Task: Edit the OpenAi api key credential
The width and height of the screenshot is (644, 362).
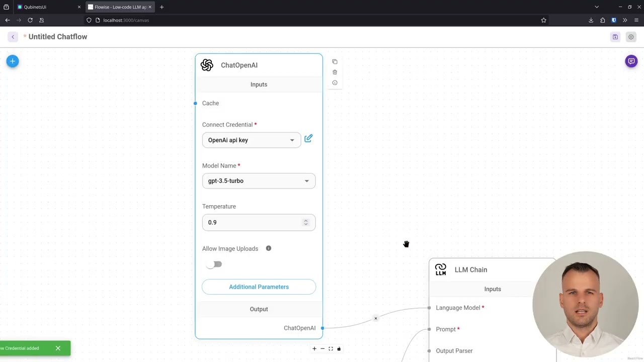Action: (x=308, y=138)
